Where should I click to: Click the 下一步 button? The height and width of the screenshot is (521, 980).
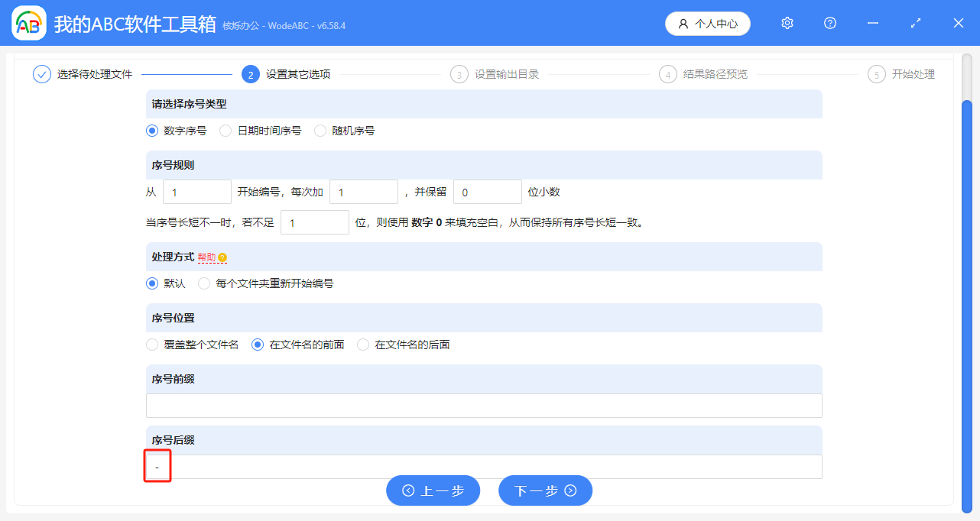[x=545, y=490]
